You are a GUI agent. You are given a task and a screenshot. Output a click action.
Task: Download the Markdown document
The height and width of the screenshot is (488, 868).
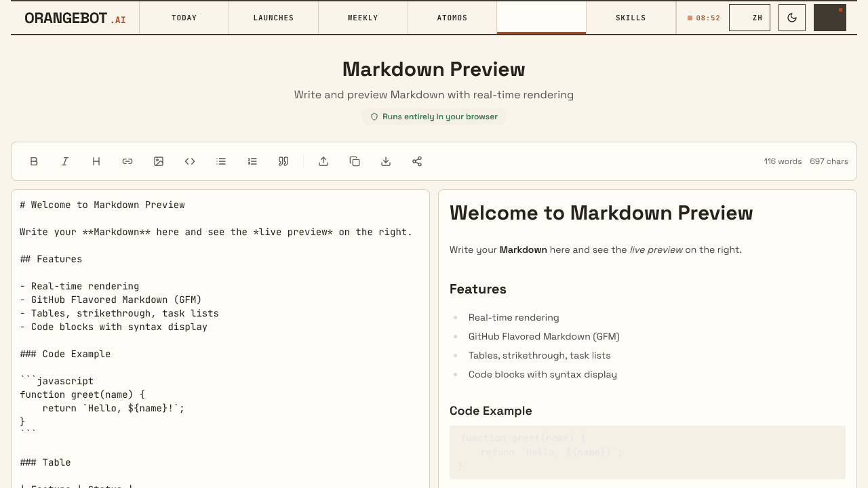386,161
